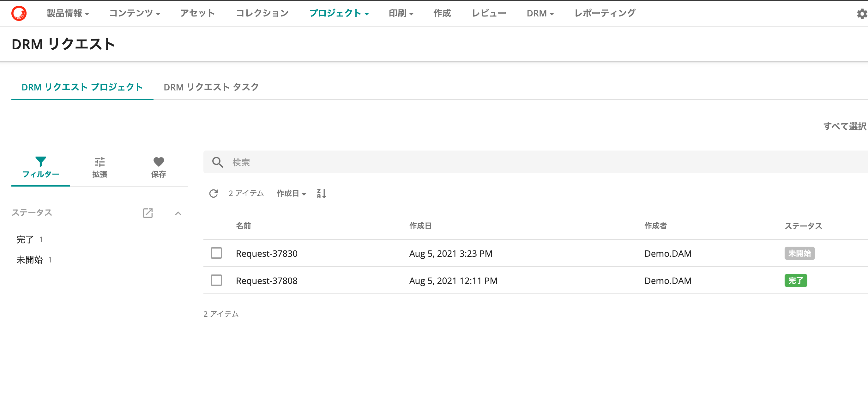
Task: Switch to DRM リクエスト タスク tab
Action: [211, 87]
